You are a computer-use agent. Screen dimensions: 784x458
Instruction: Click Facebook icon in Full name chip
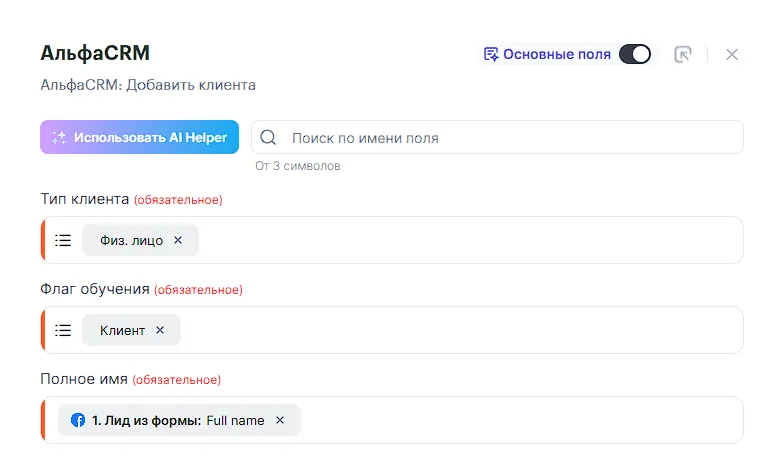(78, 420)
